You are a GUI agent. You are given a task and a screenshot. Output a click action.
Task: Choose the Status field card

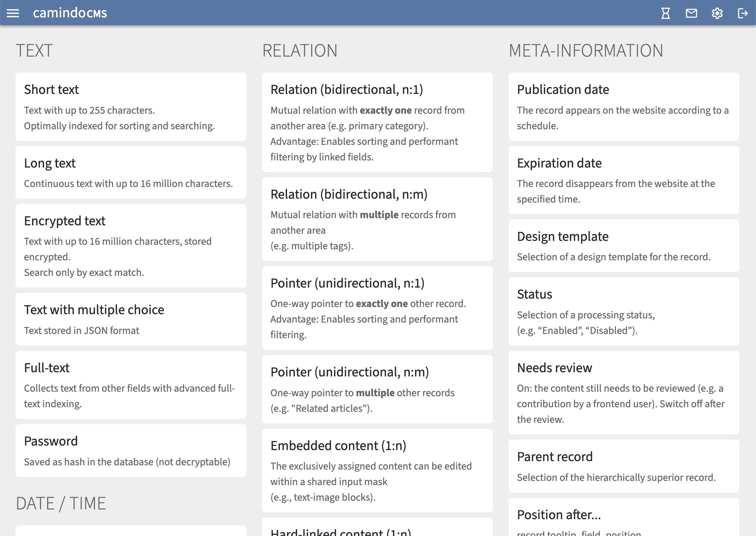point(624,311)
